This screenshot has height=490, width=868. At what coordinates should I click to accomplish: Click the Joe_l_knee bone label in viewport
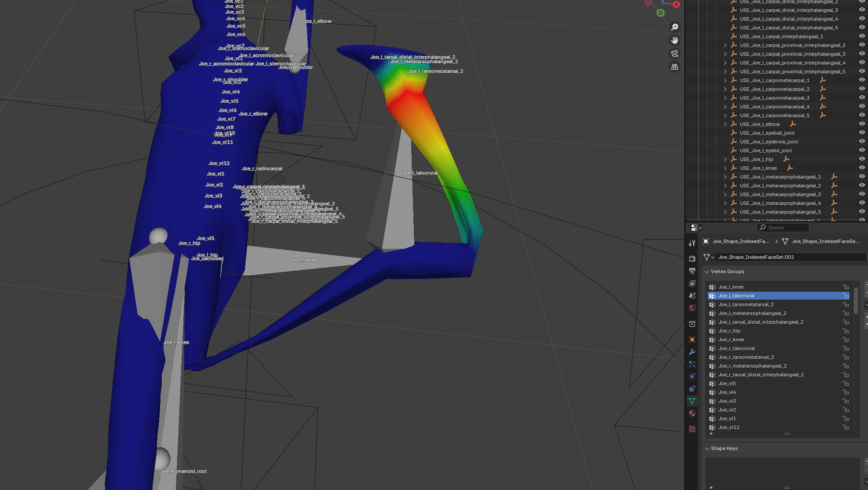click(x=304, y=260)
